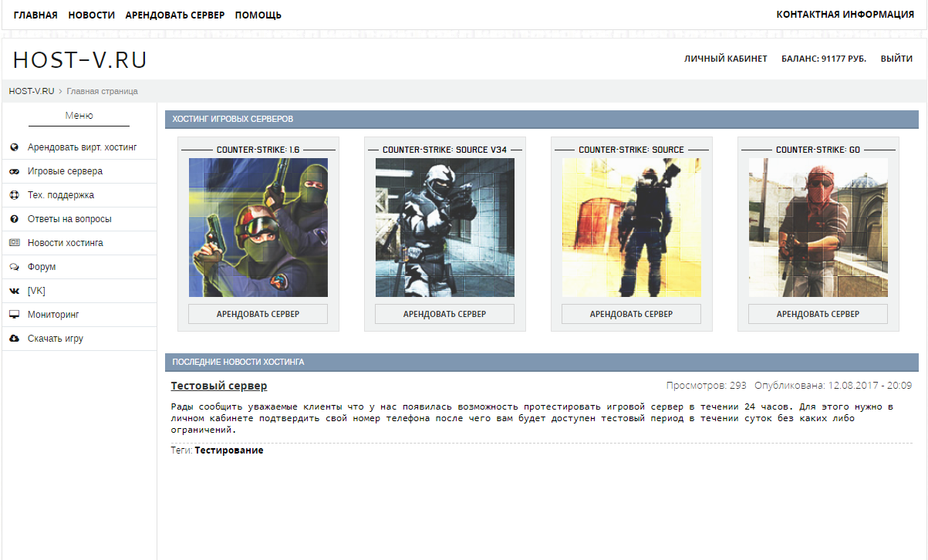The image size is (928, 560).
Task: Select the Counter-Strike: Source V34 thumbnail image
Action: 444,228
